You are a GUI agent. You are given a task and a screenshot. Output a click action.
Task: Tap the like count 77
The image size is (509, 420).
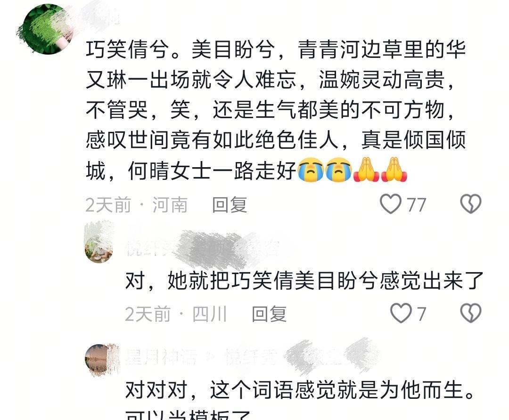point(417,205)
